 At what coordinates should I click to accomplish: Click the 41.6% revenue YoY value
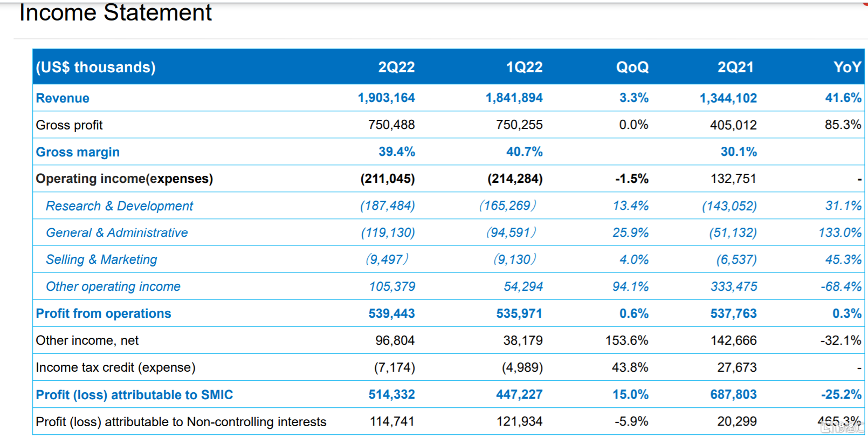(x=843, y=98)
